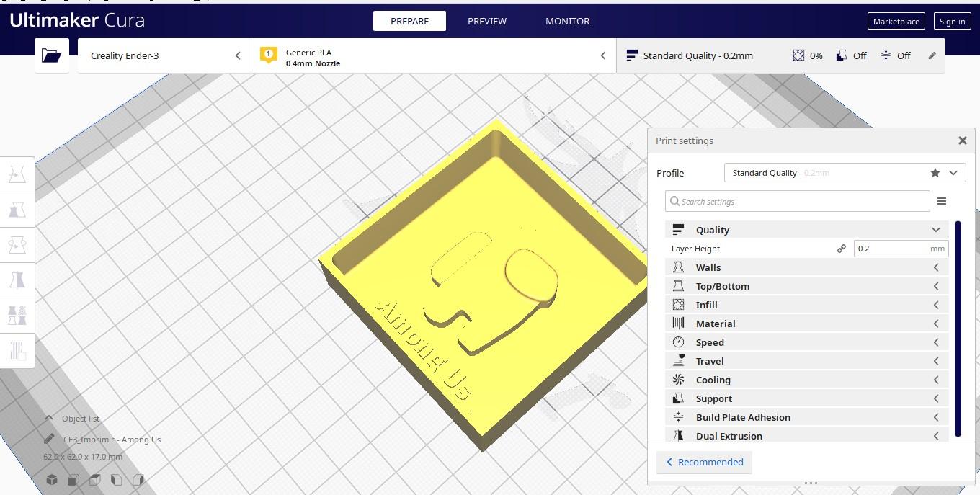Expand the Dual Extrusion section
Image resolution: width=980 pixels, height=495 pixels.
[x=806, y=435]
